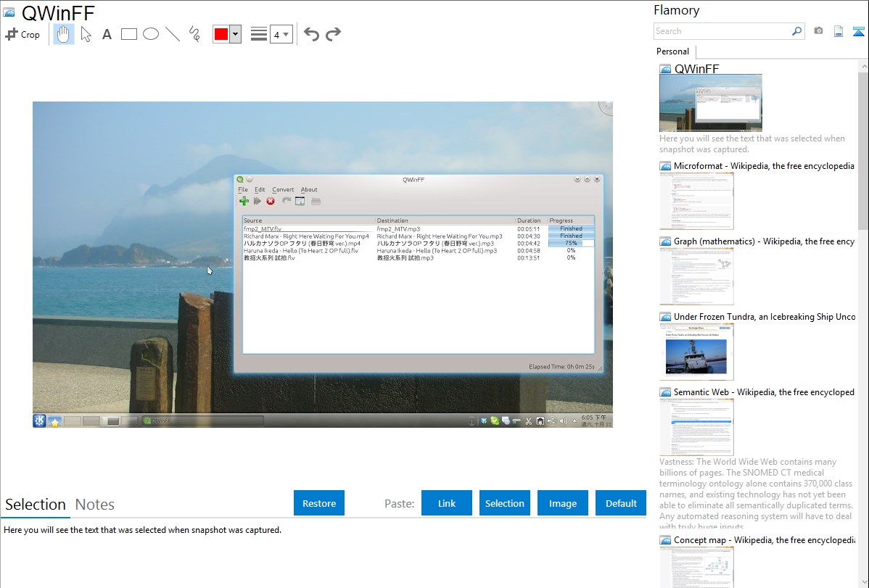Open the Personal tab in Flamory panel
This screenshot has width=869, height=588.
point(672,51)
